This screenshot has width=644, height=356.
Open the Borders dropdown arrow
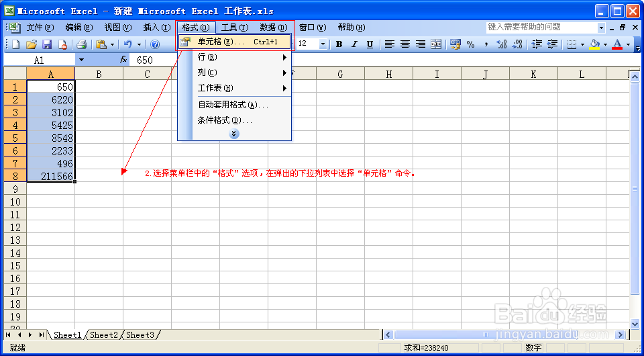[582, 44]
